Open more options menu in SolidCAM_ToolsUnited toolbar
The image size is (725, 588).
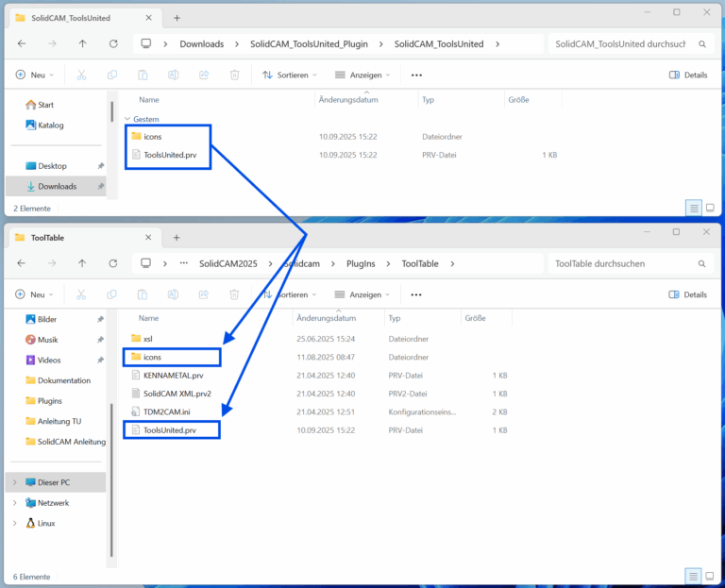pos(416,75)
